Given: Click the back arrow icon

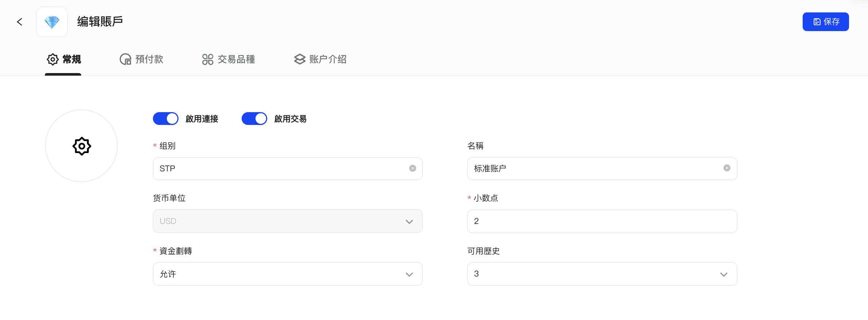Looking at the screenshot, I should [x=20, y=22].
